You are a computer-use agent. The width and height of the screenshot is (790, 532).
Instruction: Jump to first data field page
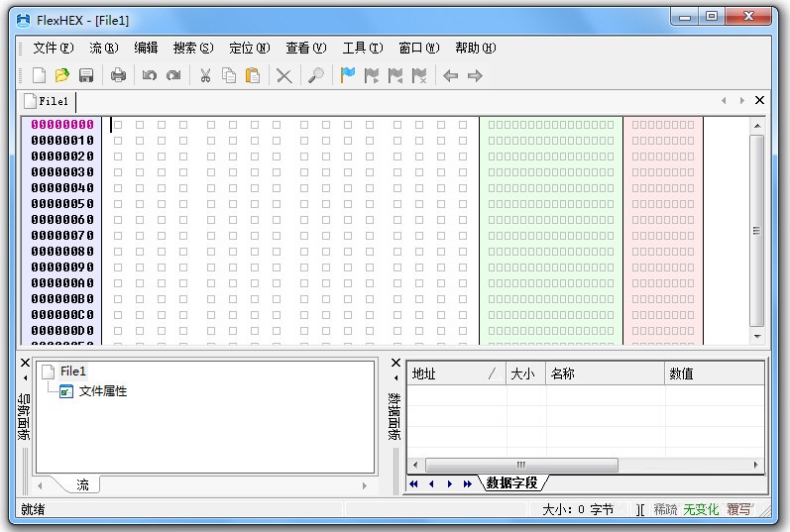(x=413, y=483)
